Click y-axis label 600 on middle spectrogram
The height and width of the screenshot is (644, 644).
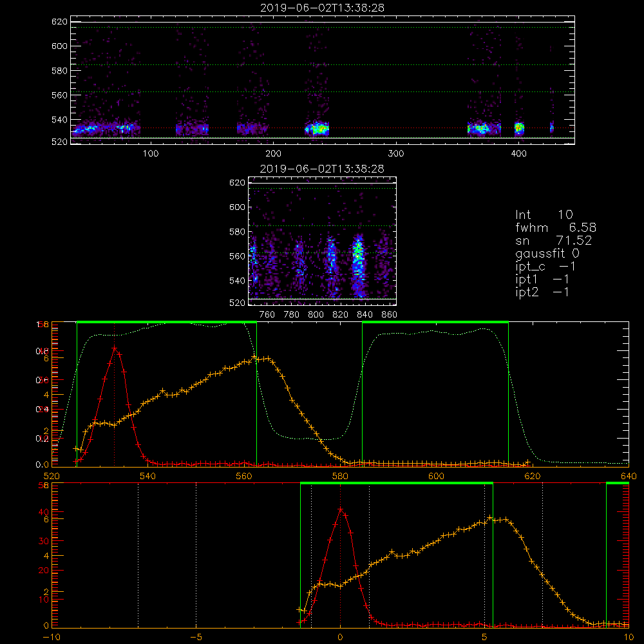237,207
